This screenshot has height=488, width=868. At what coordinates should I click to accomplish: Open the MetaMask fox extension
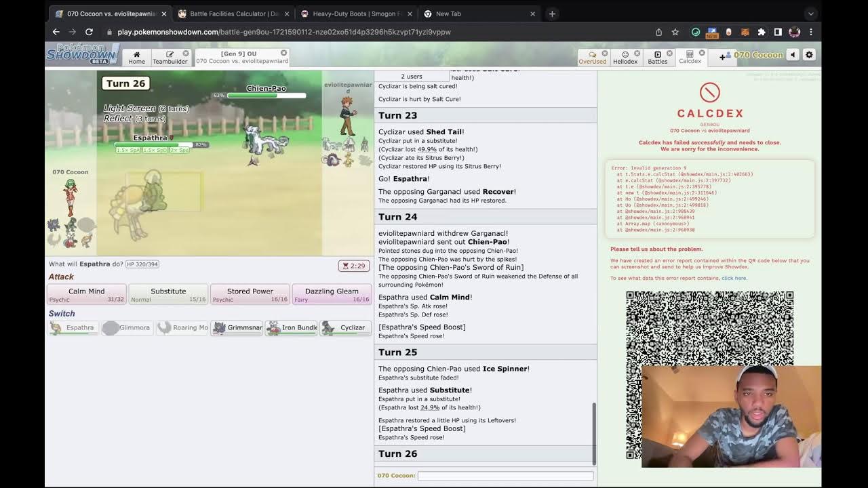(x=745, y=32)
